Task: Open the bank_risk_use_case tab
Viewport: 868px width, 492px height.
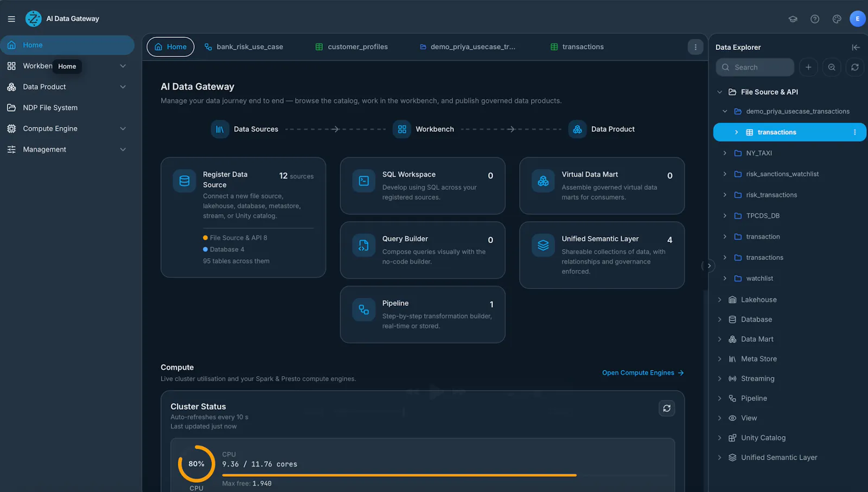Action: (244, 47)
